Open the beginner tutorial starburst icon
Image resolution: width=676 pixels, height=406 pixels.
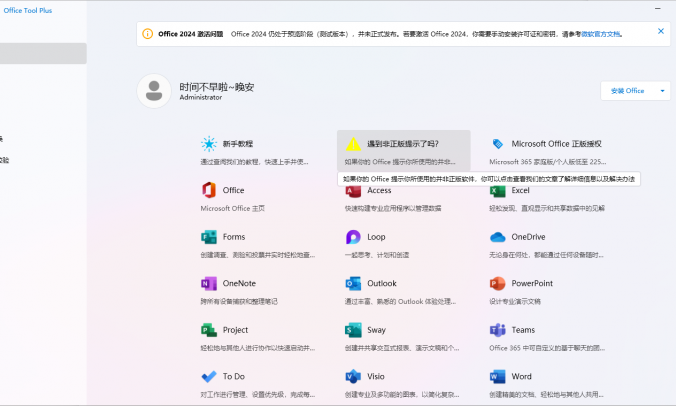(209, 144)
